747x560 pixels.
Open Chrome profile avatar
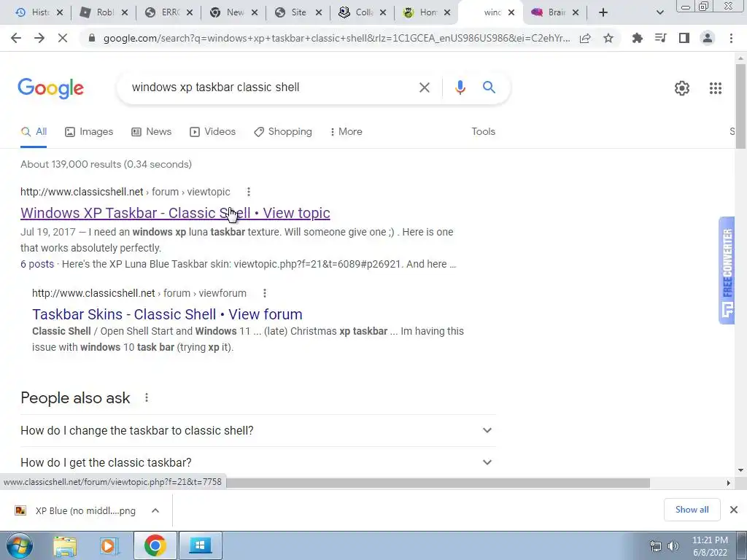click(708, 38)
